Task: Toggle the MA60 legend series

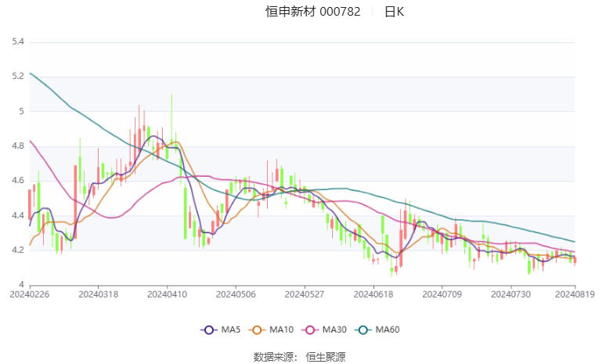Action: point(377,330)
